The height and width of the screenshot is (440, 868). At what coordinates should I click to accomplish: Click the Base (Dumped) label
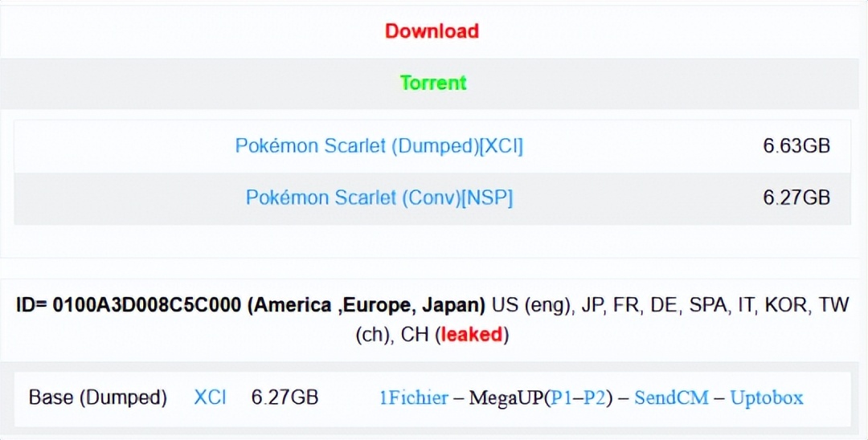coord(97,397)
